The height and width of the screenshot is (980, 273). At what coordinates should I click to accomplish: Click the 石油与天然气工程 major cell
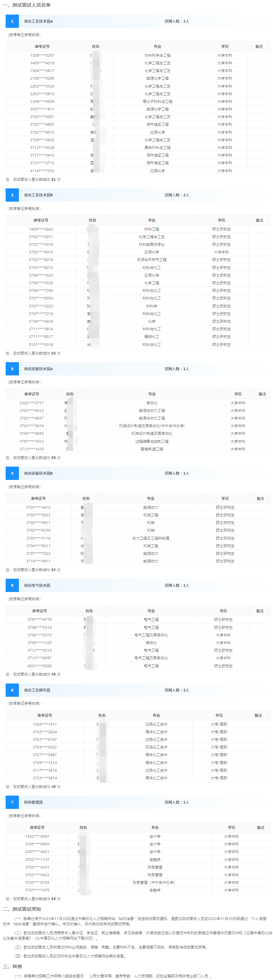(x=152, y=260)
